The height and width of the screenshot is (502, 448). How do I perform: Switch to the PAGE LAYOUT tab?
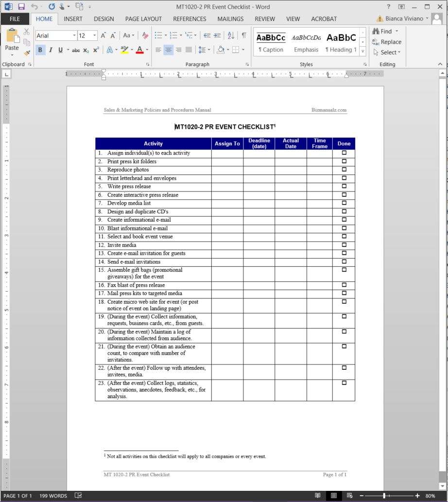pos(143,19)
